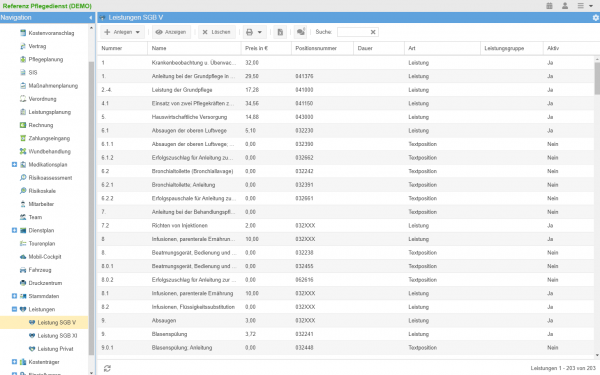Open Risikoassessment navigation item
Image resolution: width=600 pixels, height=375 pixels.
point(46,178)
